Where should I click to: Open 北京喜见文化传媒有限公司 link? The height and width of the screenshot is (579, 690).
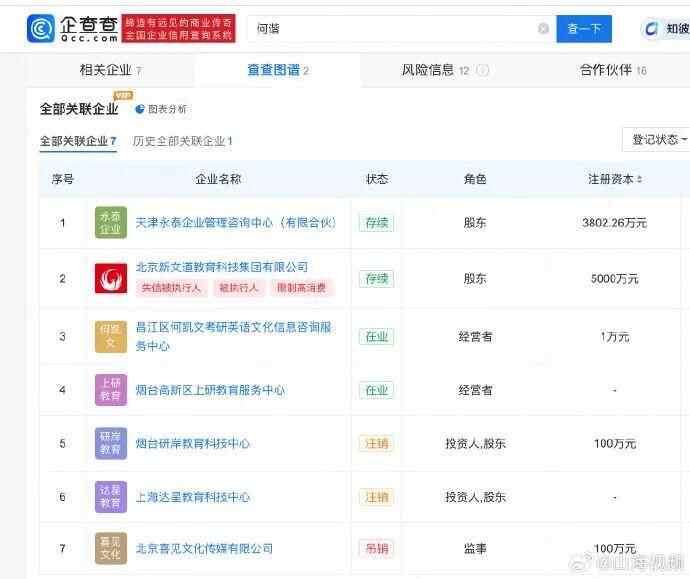(x=204, y=548)
